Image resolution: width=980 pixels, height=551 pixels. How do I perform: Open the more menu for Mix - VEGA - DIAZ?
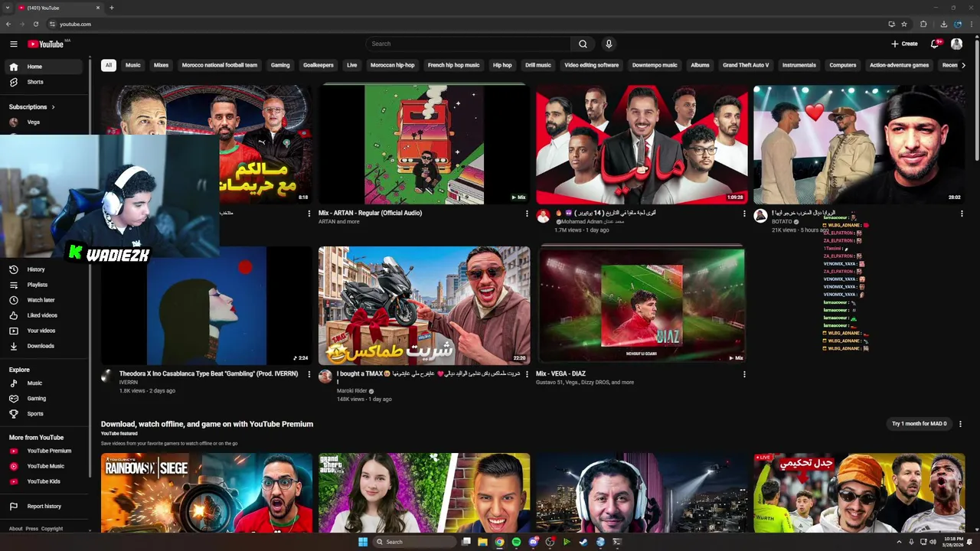tap(744, 374)
